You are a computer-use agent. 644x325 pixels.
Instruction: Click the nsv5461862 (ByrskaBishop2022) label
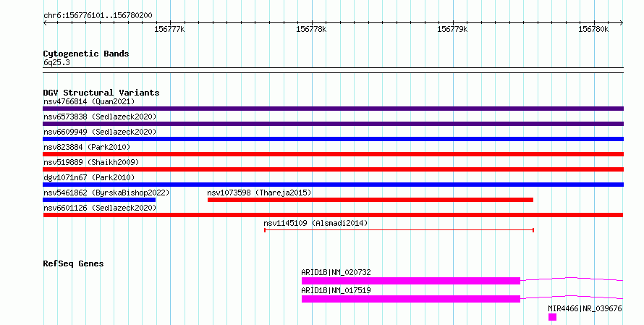coord(106,193)
